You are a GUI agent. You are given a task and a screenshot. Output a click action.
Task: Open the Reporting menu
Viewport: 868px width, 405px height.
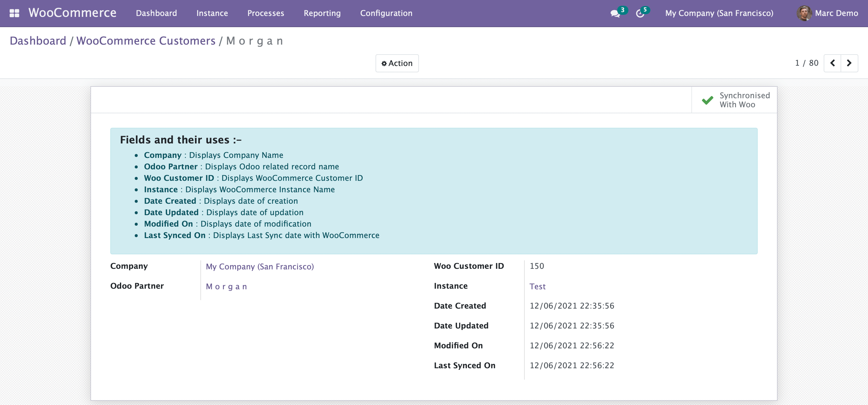click(322, 13)
